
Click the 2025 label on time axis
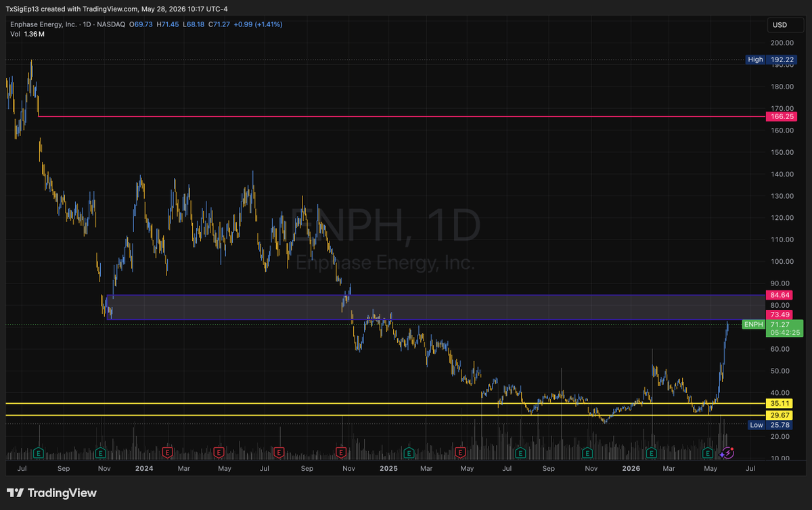(388, 468)
